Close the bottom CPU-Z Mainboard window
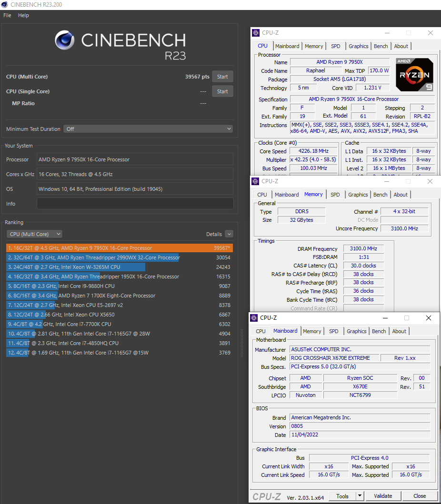The height and width of the screenshot is (504, 441). click(x=428, y=318)
